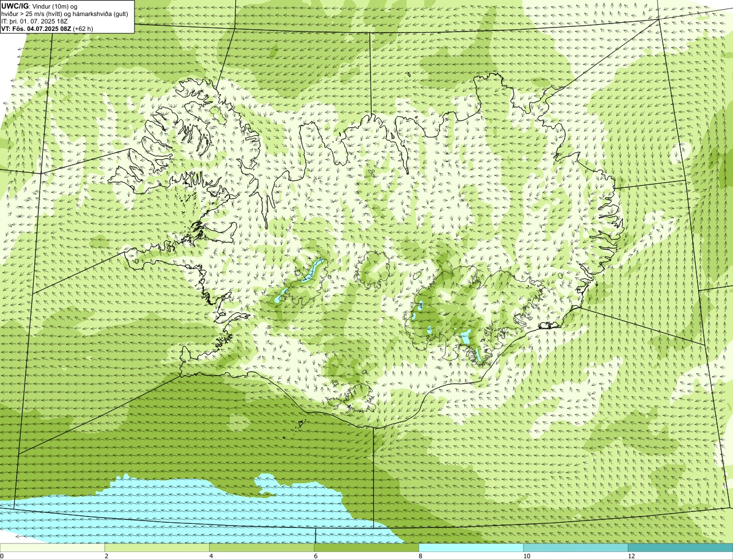The image size is (733, 560).
Task: Click the 2–4 light green legend segment
Action: coord(157,547)
